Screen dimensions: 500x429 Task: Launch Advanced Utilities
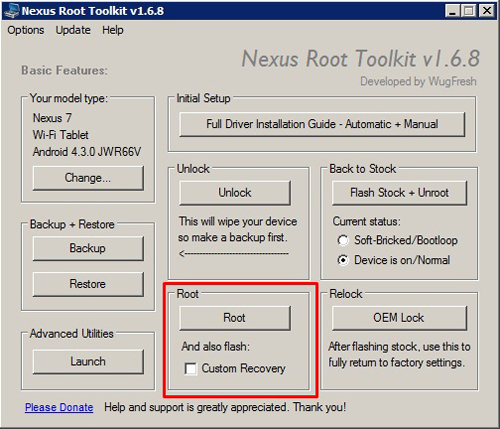(x=88, y=362)
